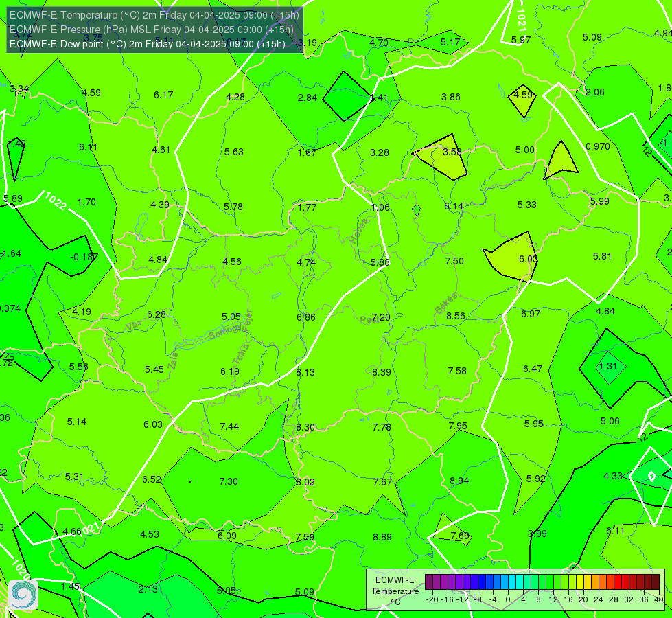Click the 4.70 temperature value

coord(379,43)
